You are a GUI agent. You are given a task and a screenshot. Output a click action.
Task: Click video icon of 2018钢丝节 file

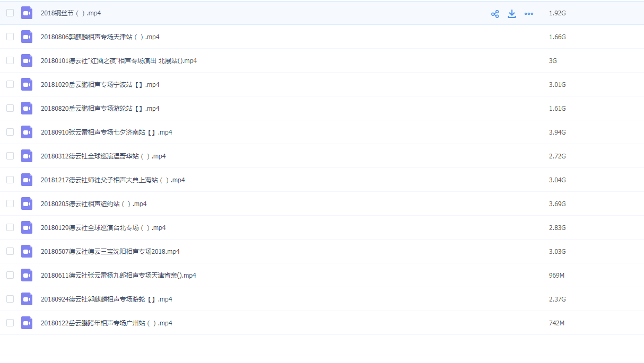click(27, 13)
